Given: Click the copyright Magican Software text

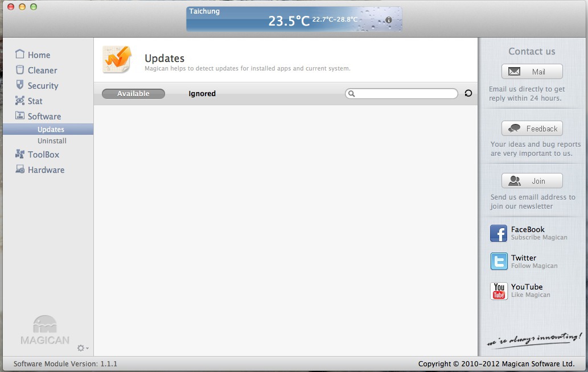Looking at the screenshot, I should coord(496,364).
